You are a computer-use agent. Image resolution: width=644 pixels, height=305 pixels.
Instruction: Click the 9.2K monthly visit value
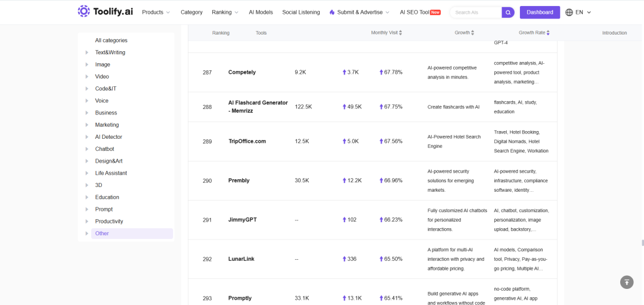click(301, 72)
